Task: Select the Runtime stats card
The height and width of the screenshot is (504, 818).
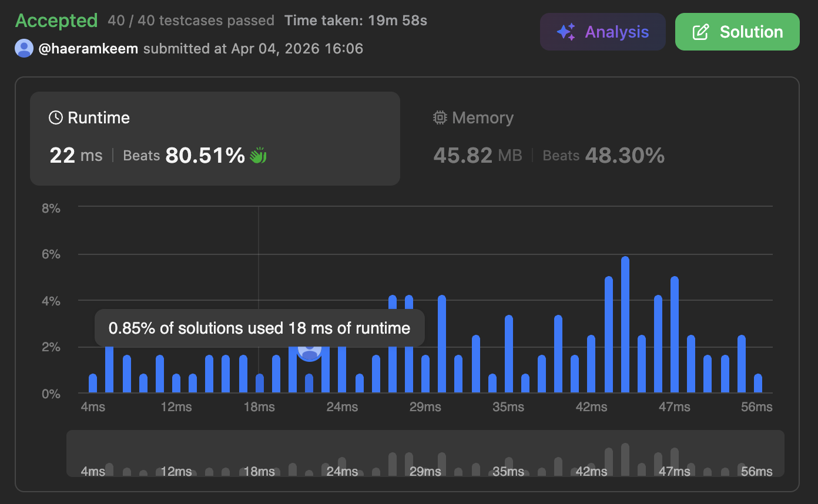Action: (215, 139)
